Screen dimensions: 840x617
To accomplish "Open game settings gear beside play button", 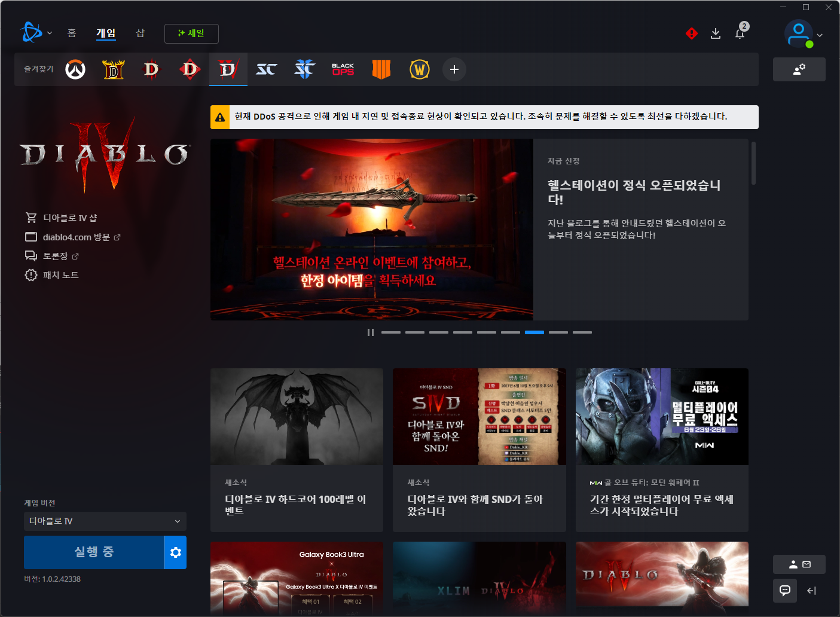I will point(176,552).
